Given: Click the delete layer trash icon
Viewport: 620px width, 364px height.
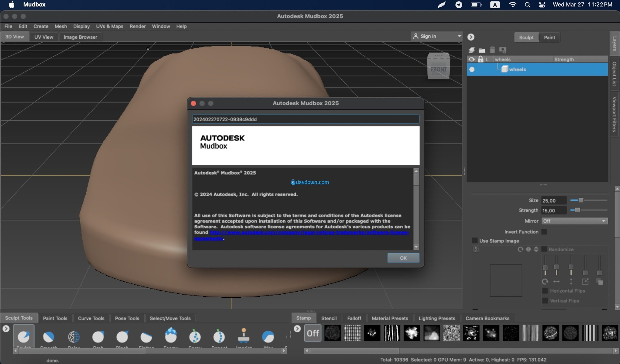Looking at the screenshot, I should 492,50.
